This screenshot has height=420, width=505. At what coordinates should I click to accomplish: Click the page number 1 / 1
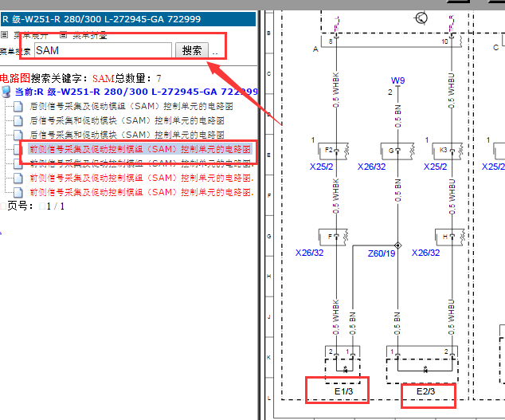click(56, 206)
